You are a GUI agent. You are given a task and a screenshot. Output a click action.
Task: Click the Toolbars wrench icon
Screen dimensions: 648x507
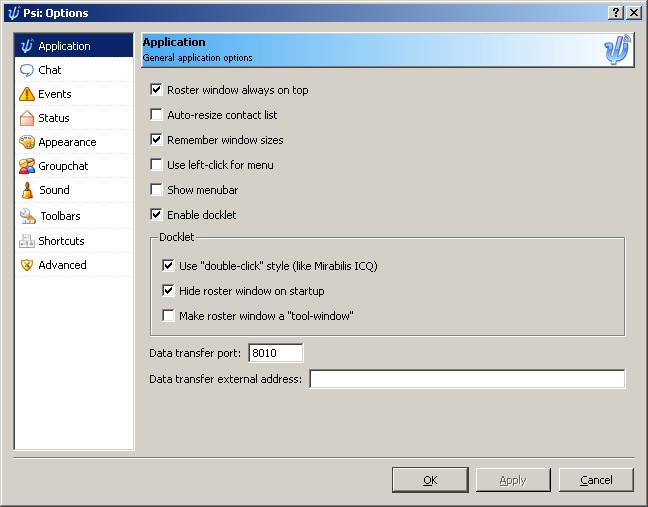pos(28,216)
